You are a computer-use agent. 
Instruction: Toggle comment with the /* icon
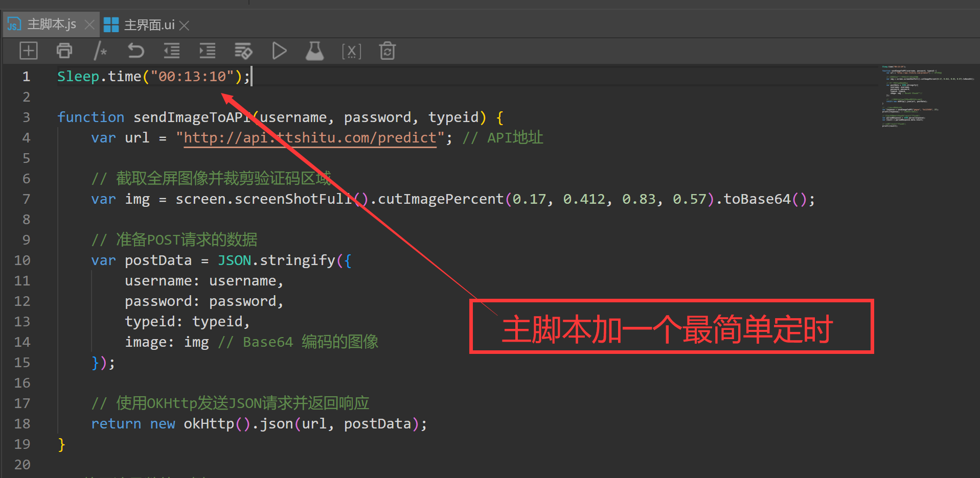click(x=100, y=51)
